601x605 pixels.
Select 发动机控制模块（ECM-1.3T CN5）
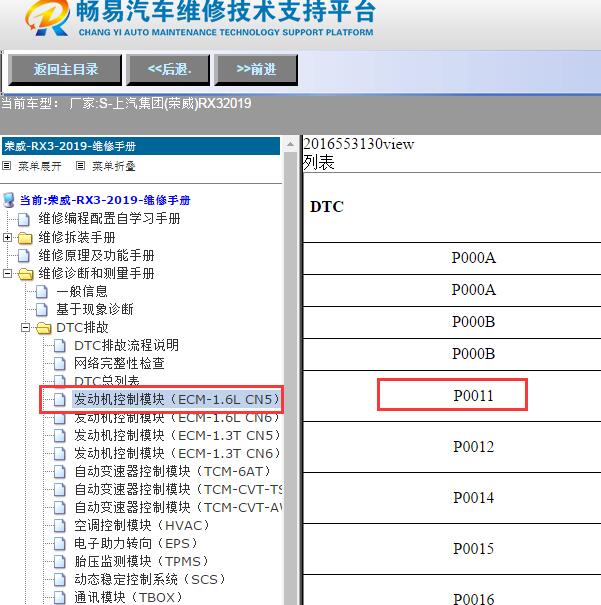point(177,436)
